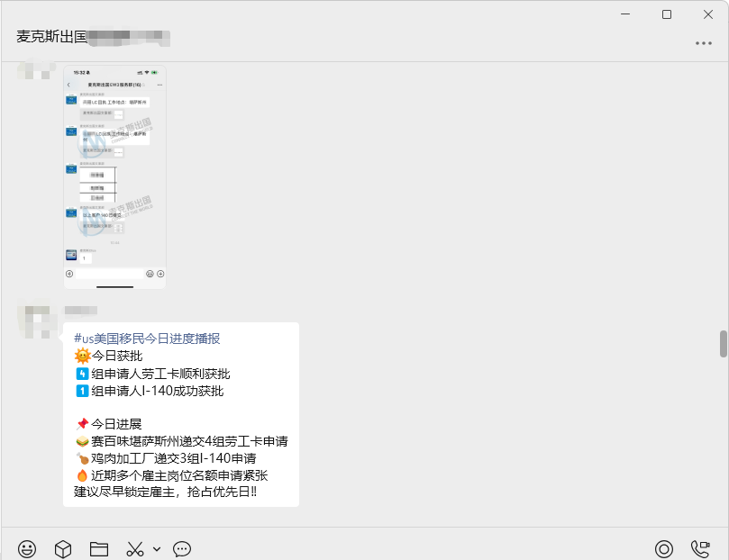Minimize the WeChat window
Viewport: 729px width, 560px height.
pos(625,14)
